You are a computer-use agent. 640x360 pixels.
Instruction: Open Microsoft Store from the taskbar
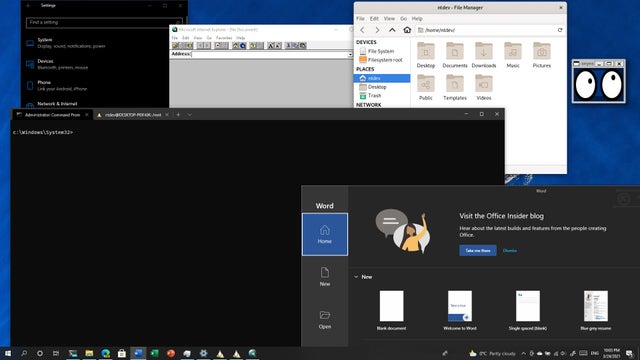click(122, 353)
